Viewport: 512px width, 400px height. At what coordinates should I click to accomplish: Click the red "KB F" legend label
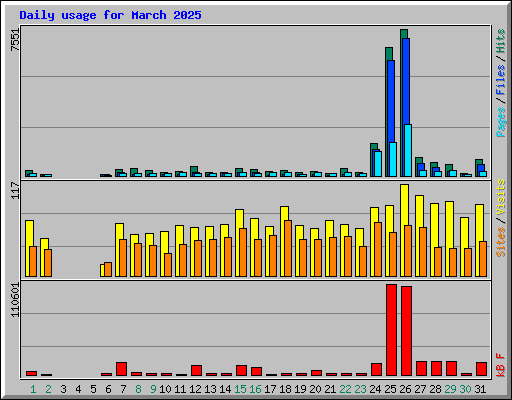[x=501, y=365]
